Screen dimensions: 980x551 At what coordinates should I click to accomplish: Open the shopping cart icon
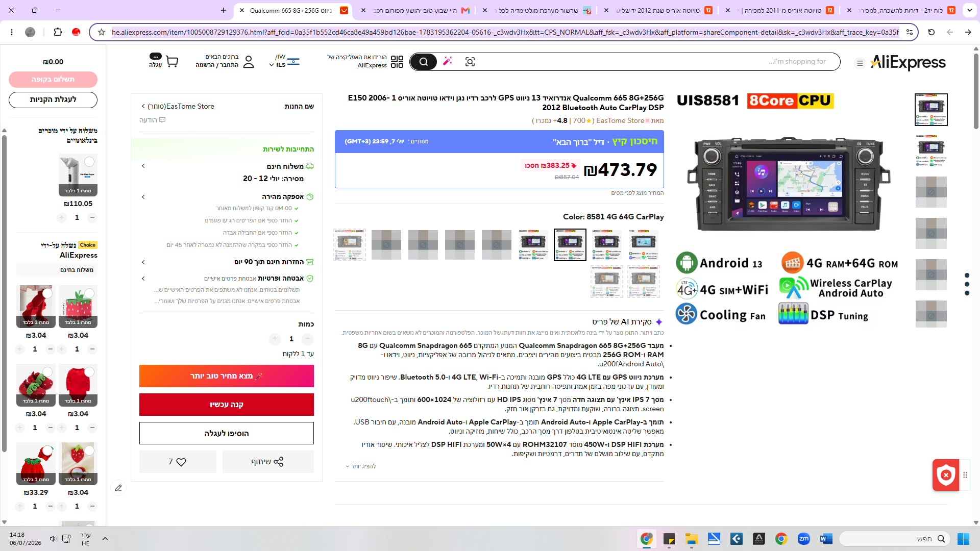[172, 62]
